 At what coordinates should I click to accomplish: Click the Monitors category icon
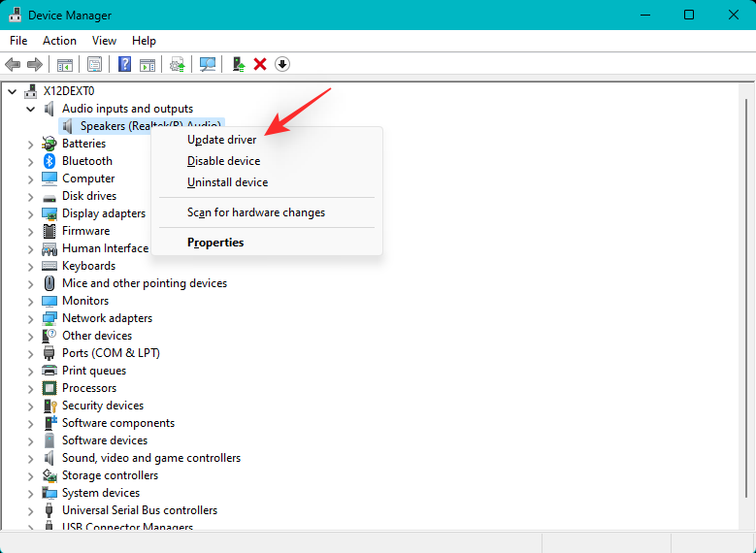click(49, 302)
